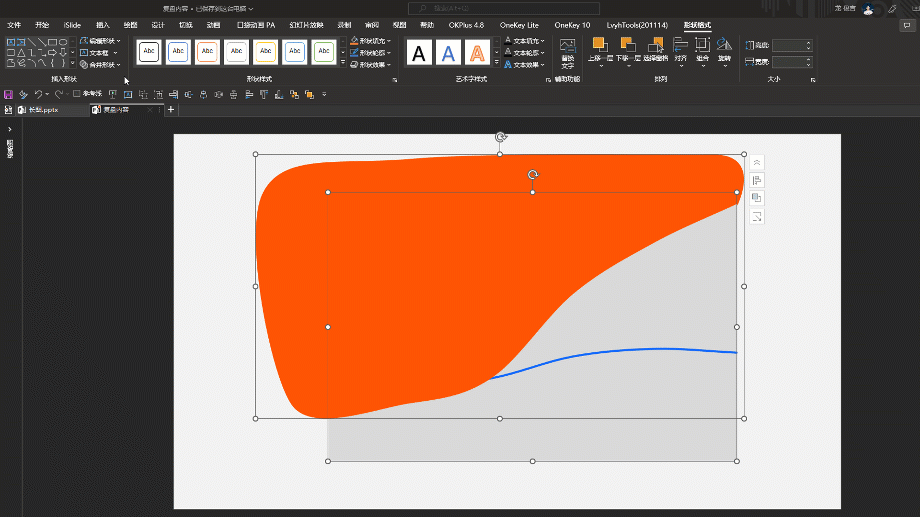Click the format painter brush in quick toolbar
Viewport: 920px width, 517px height.
coord(23,94)
